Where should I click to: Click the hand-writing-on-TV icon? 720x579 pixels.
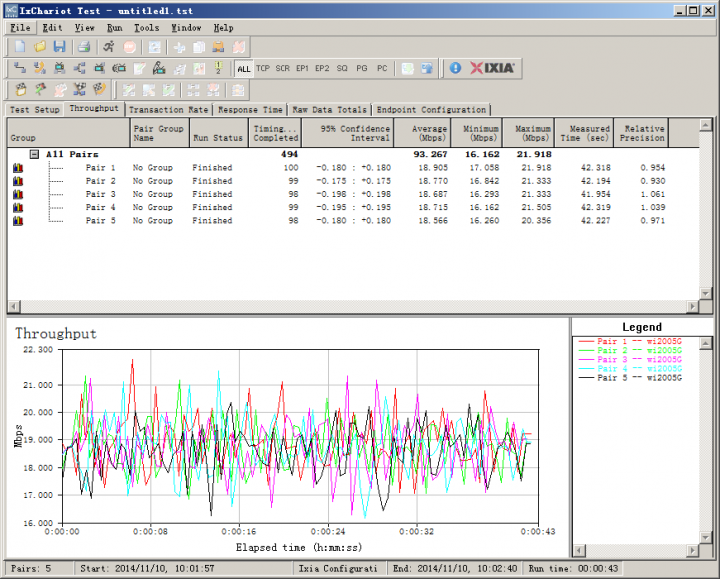tap(159, 68)
